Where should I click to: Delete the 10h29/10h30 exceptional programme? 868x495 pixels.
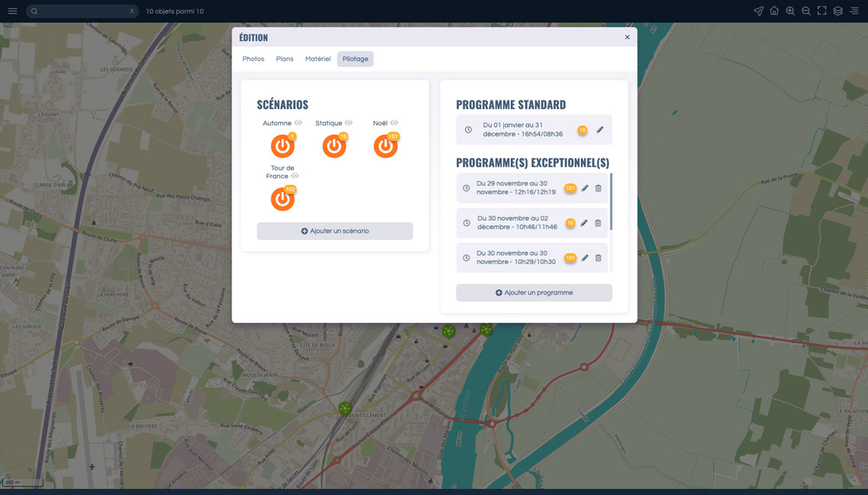pos(598,258)
